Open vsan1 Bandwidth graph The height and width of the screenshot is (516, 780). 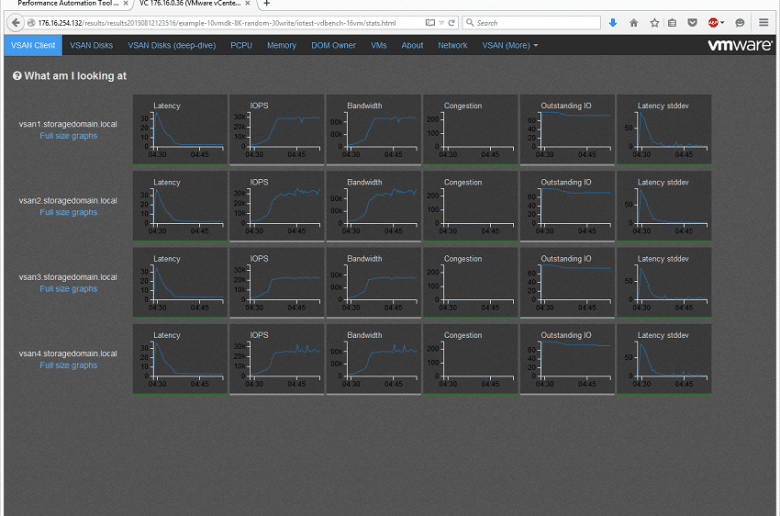(374, 129)
